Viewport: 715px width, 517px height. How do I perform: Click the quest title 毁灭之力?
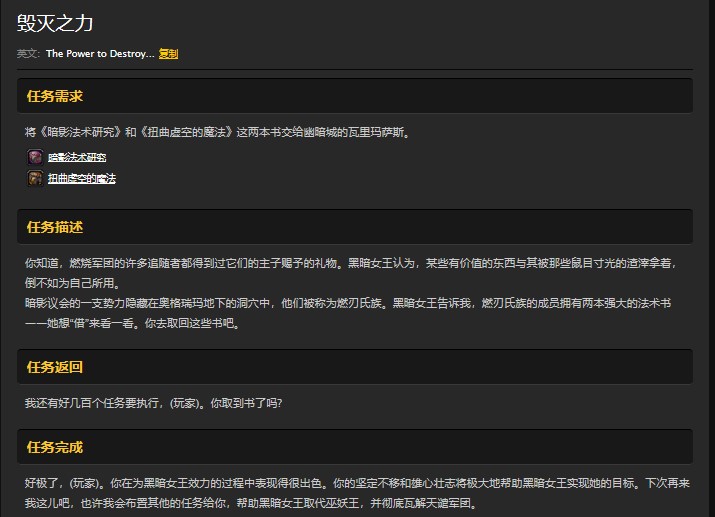55,23
